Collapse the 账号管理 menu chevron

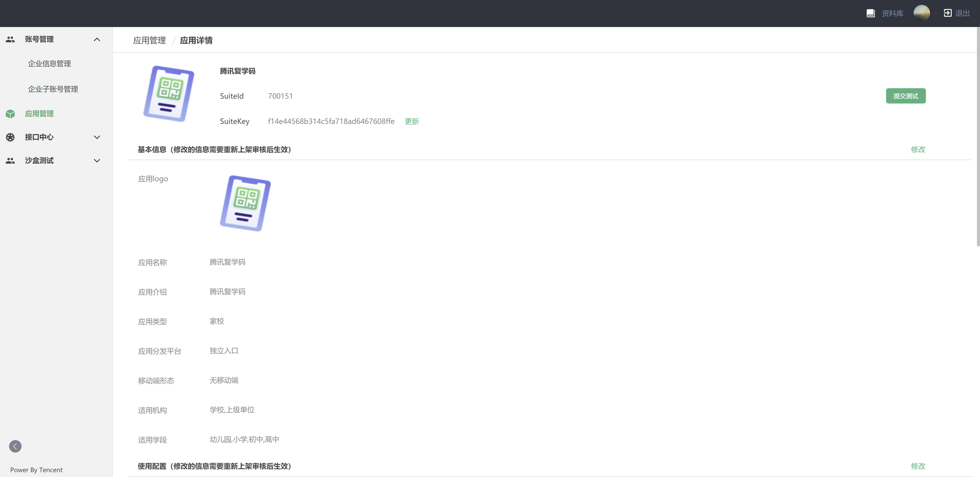[x=97, y=40]
